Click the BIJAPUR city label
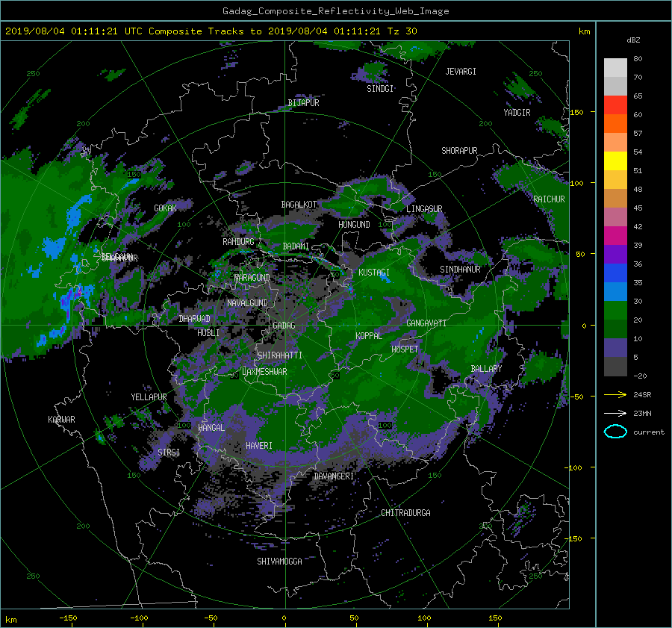The image size is (672, 628). coord(303,103)
